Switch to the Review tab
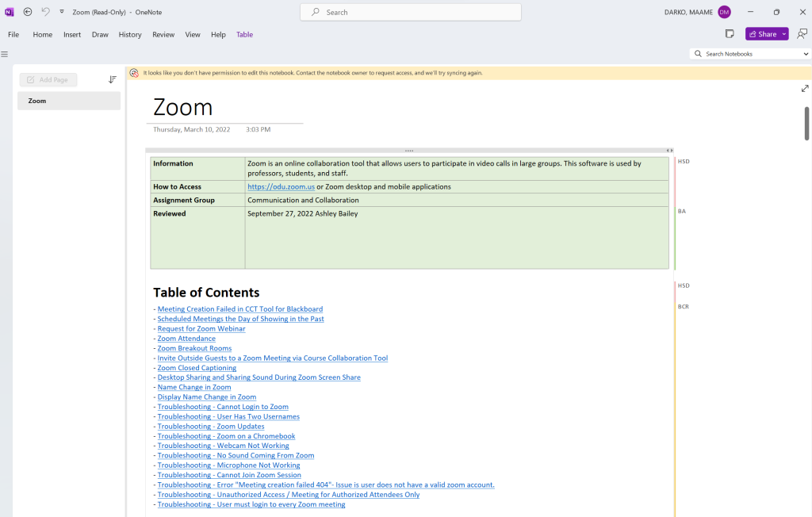Image resolution: width=812 pixels, height=517 pixels. click(x=163, y=35)
